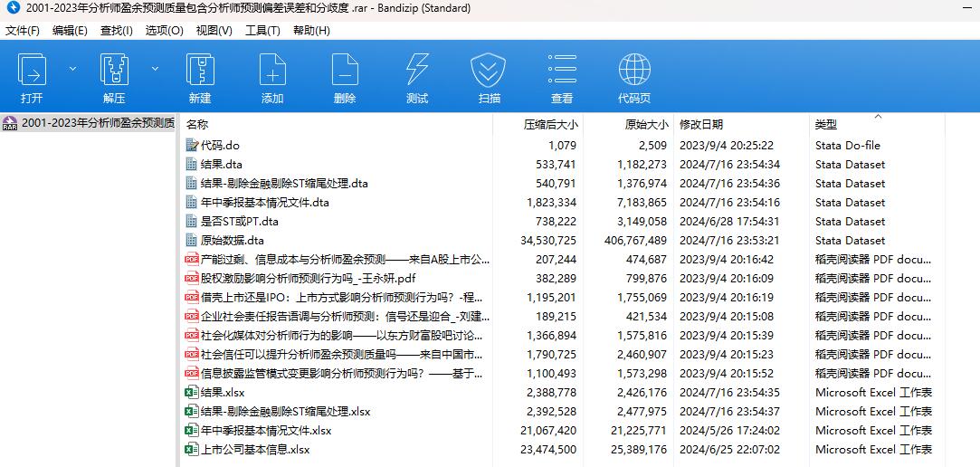Click Excel icon of 结果-剔除金融剔除ST缩尾处理.xlsx
Viewport: 980px width, 467px height.
[192, 412]
